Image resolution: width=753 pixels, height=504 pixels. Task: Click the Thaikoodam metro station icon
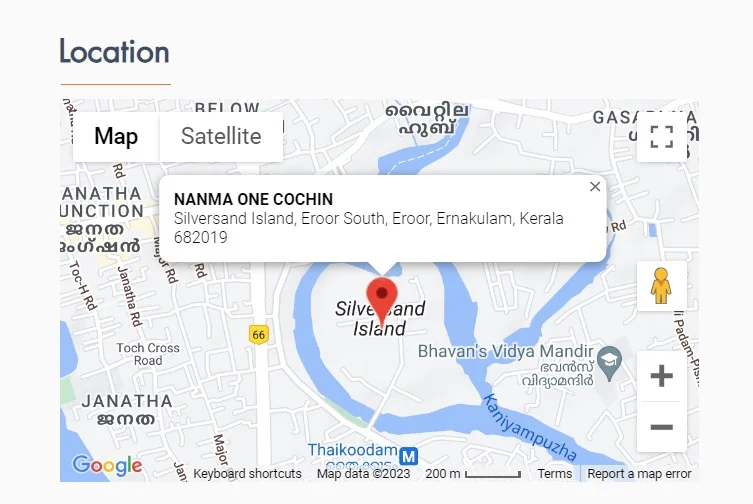409,455
